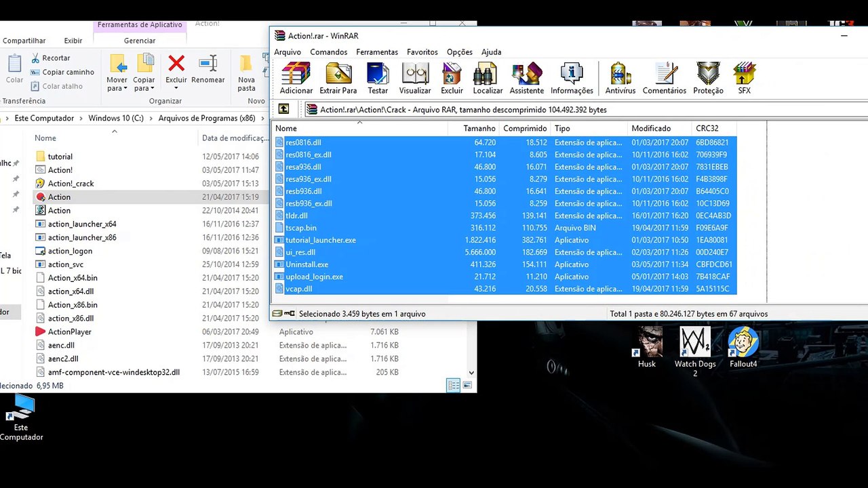Sort WinRAR list by Modificado column
The image size is (868, 488).
[660, 128]
